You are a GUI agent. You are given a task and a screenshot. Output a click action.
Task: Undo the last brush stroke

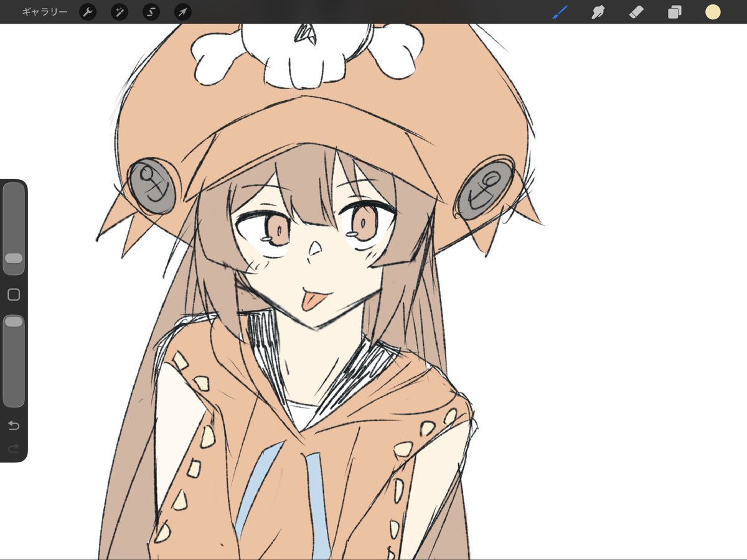(14, 426)
